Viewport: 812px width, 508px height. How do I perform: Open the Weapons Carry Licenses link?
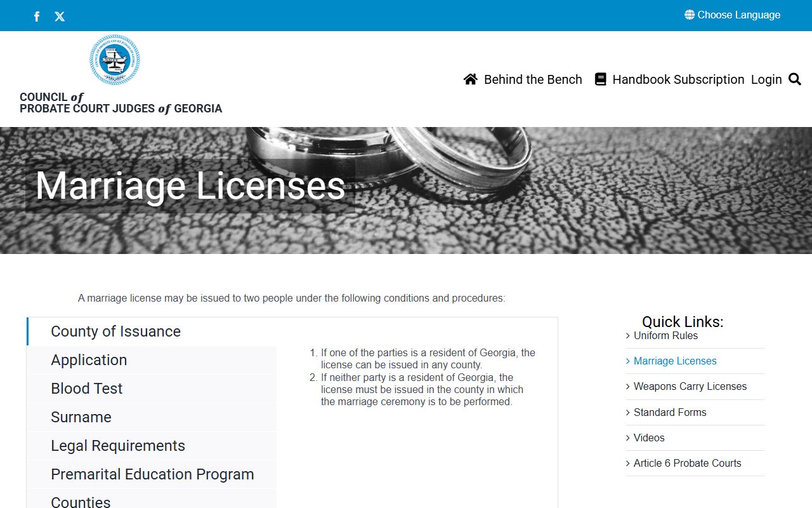pyautogui.click(x=690, y=386)
